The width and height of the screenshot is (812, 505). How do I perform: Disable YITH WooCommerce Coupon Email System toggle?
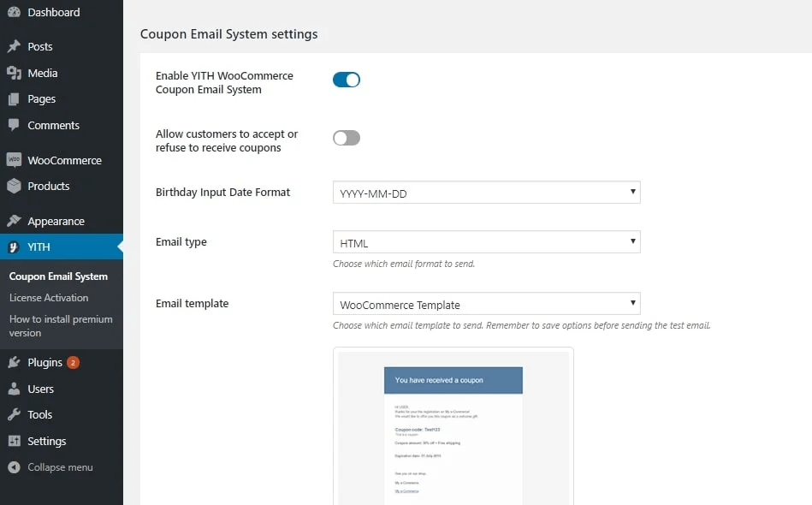[347, 80]
